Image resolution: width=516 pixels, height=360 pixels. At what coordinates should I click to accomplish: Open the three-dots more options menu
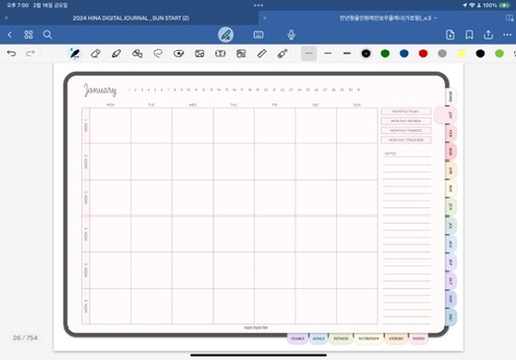[507, 35]
